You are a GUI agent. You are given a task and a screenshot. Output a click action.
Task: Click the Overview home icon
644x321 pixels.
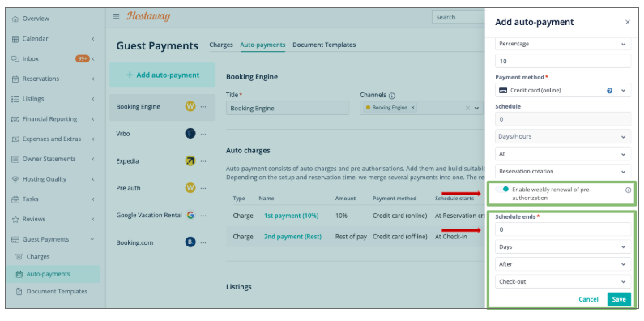point(15,19)
